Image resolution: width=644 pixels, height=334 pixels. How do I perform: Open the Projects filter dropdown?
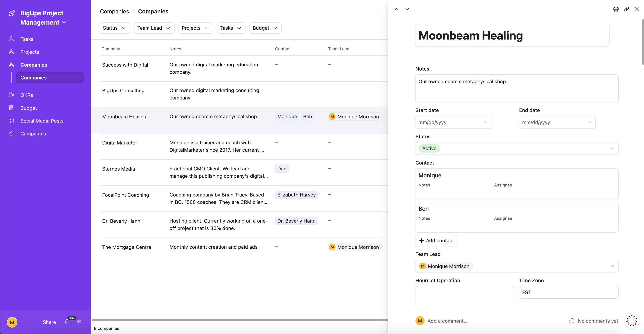[195, 28]
